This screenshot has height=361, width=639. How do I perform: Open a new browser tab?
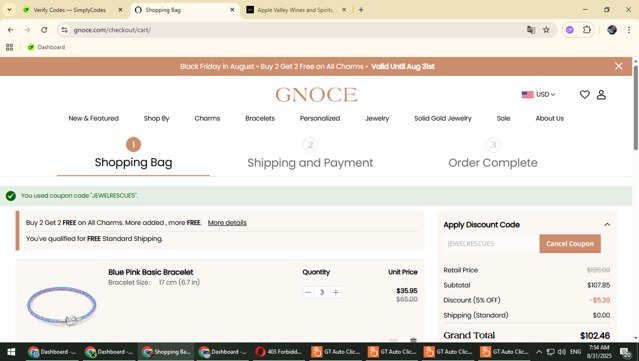tap(361, 10)
